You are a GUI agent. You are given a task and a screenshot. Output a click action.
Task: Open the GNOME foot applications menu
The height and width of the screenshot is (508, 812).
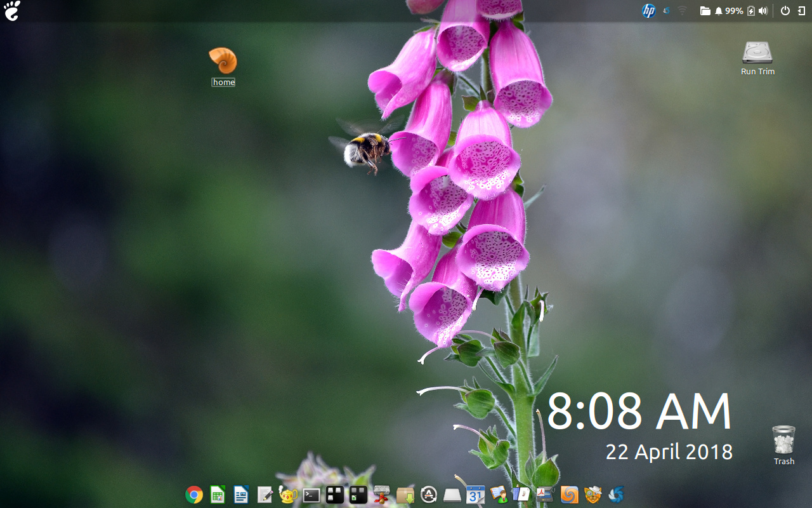click(12, 11)
